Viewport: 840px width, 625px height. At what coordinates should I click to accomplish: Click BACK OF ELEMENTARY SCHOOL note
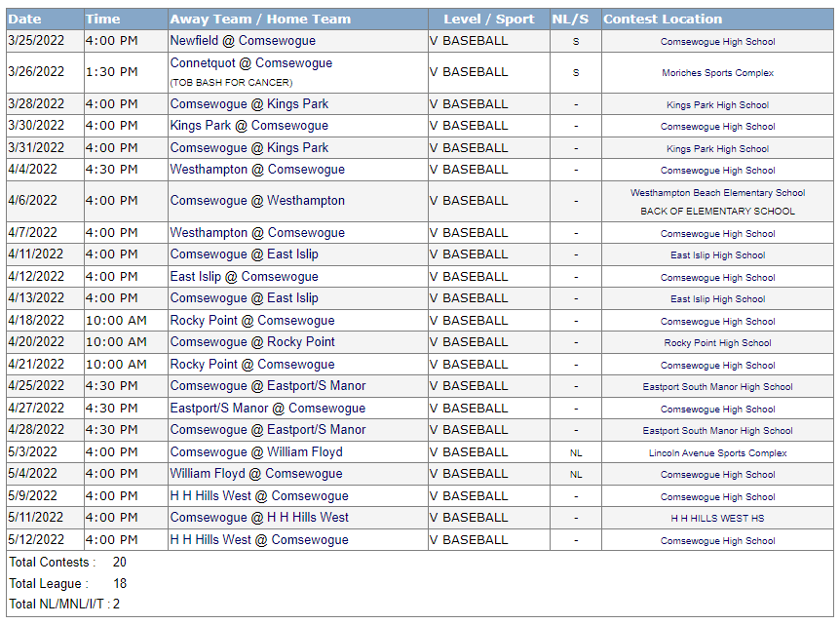point(717,212)
